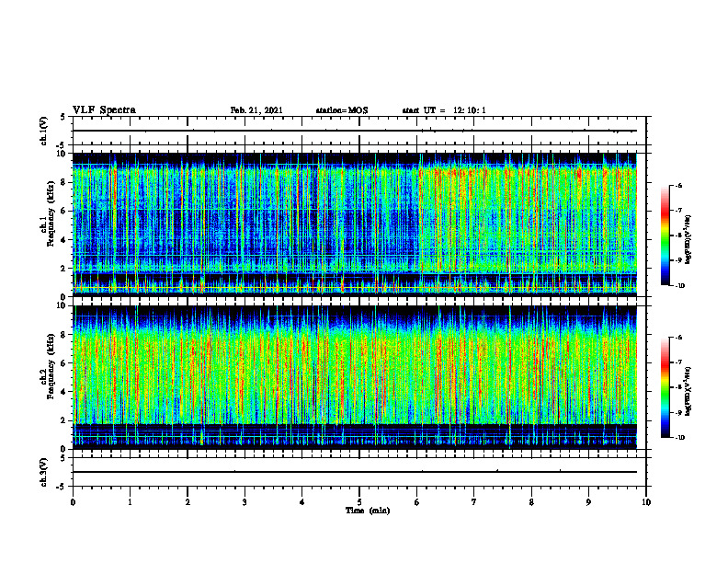Select time axis tick label "9"
The height and width of the screenshot is (563, 728).
588,501
